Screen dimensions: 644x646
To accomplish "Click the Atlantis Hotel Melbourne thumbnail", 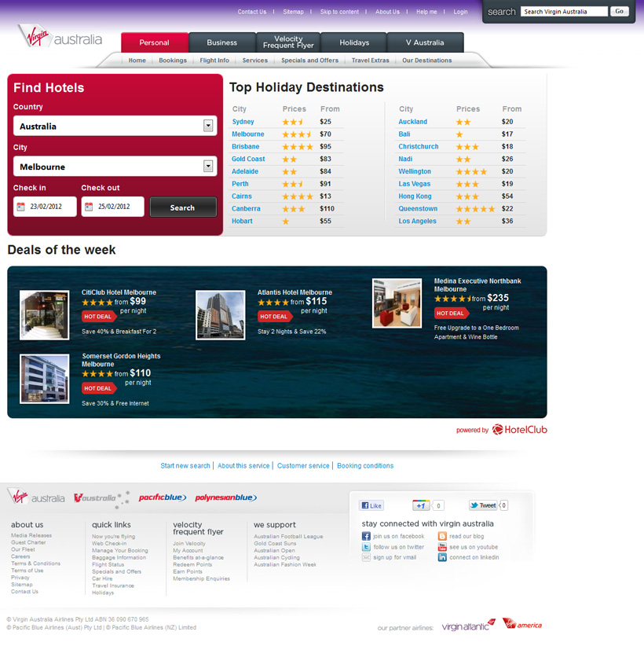I will [x=220, y=315].
